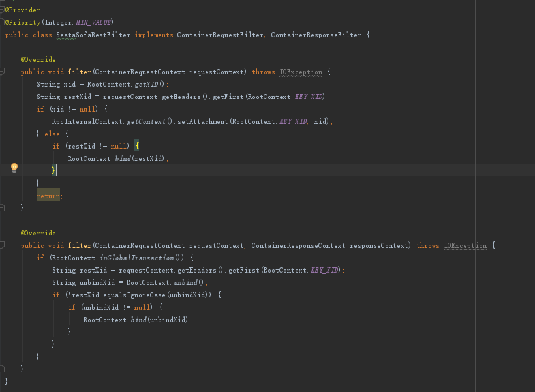Click the yellow lightbulb quick-fix icon

point(14,168)
